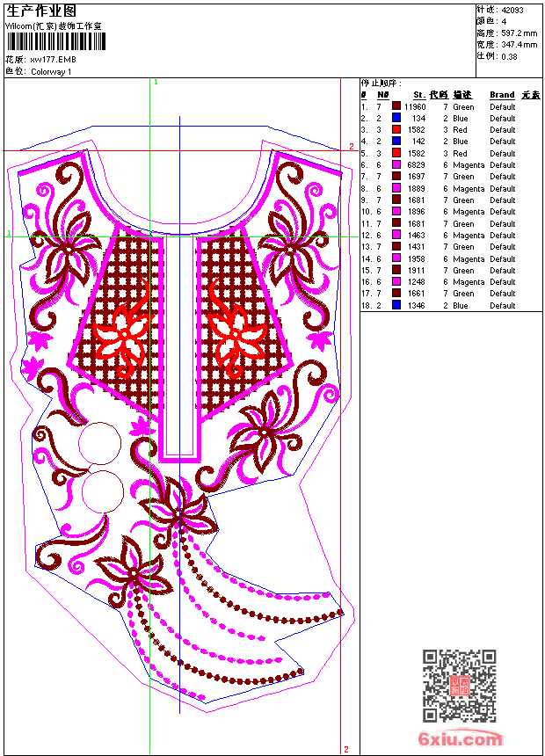The height and width of the screenshot is (756, 545).
Task: Click the color swatch in stop row 1
Action: point(396,105)
